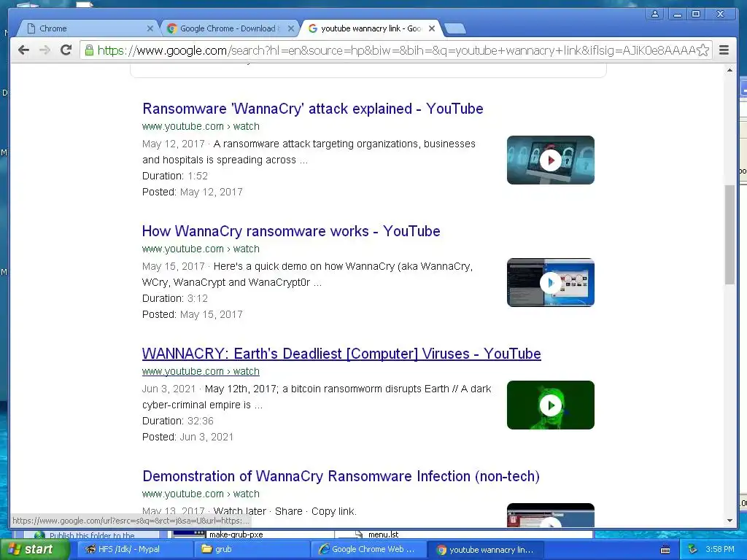This screenshot has width=747, height=560.
Task: Click the page scrollbar down arrow
Action: click(x=729, y=521)
